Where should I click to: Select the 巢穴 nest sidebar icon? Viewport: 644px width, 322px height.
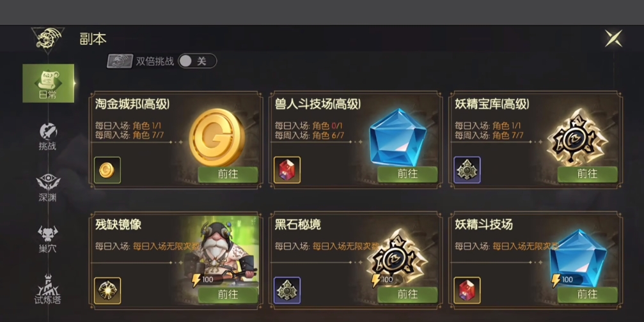tap(48, 239)
